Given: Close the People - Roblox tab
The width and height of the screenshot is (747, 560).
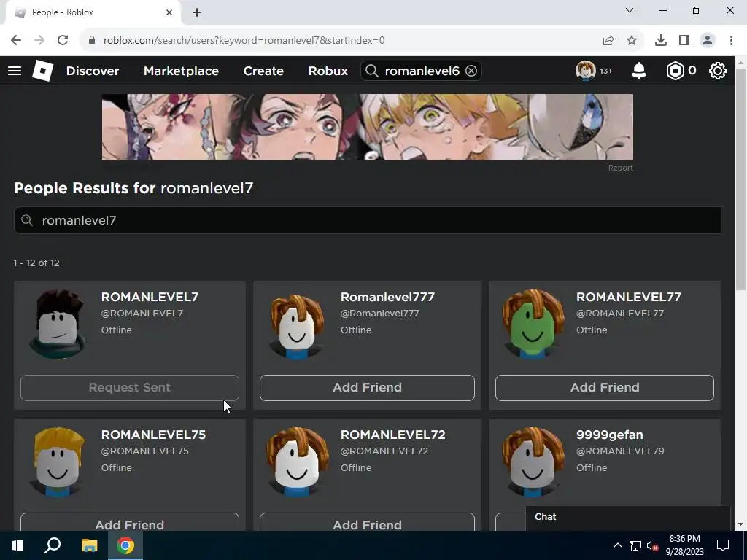Looking at the screenshot, I should pos(169,12).
